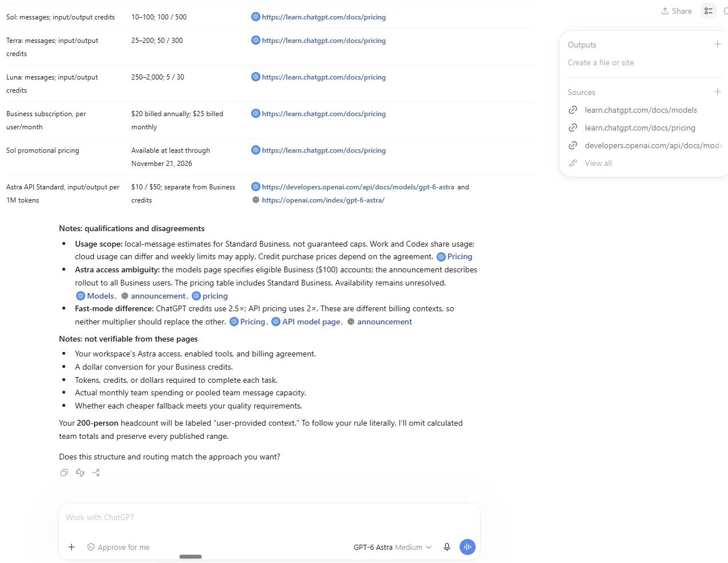Click the Share button at top

pyautogui.click(x=676, y=11)
